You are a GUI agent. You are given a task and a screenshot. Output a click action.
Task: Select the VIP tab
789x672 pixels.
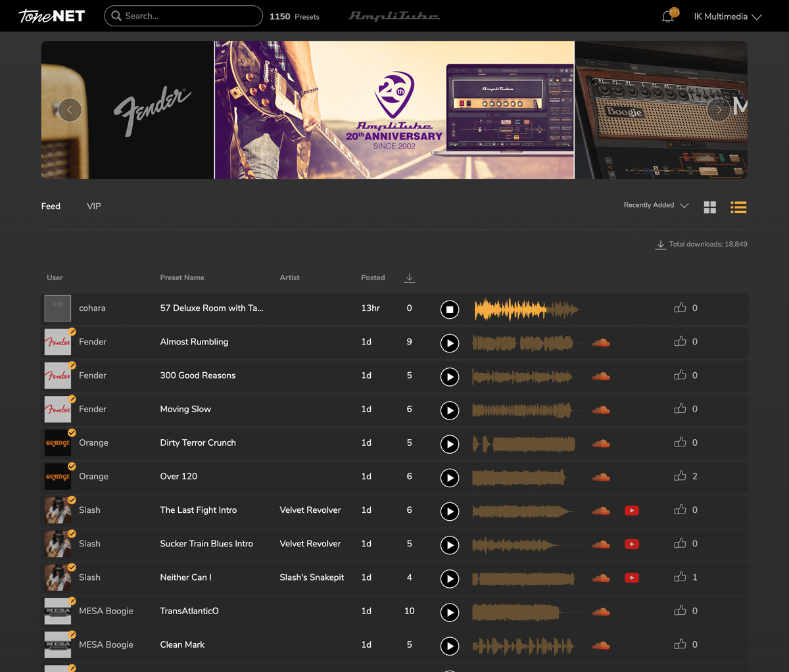pos(94,206)
